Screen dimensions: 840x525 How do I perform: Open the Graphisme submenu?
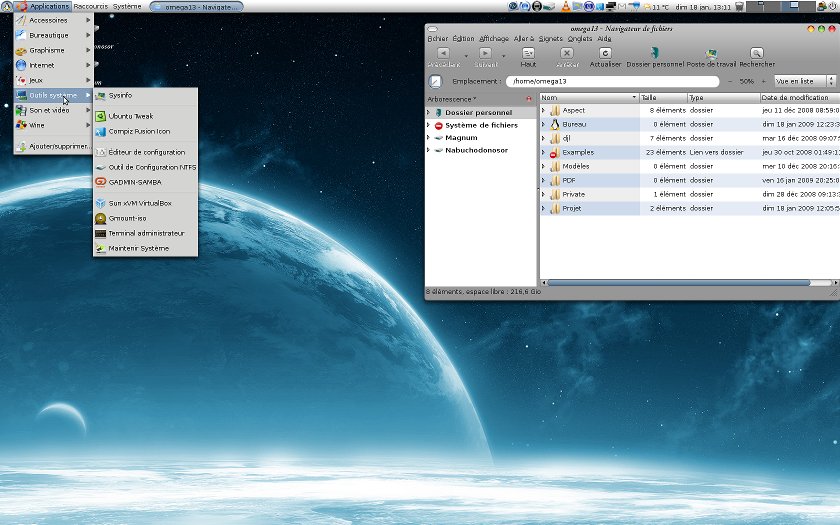[54, 50]
